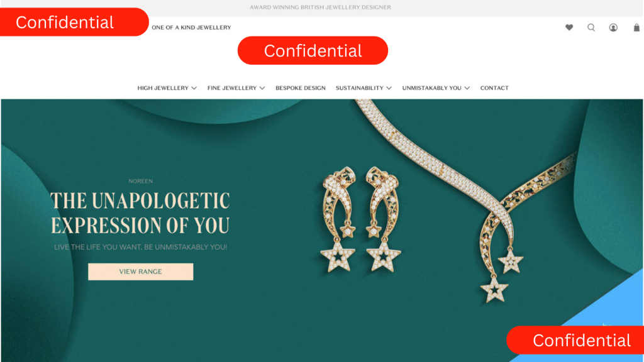Expand the Fine Jewellery chevron
The height and width of the screenshot is (362, 644).
pyautogui.click(x=262, y=88)
